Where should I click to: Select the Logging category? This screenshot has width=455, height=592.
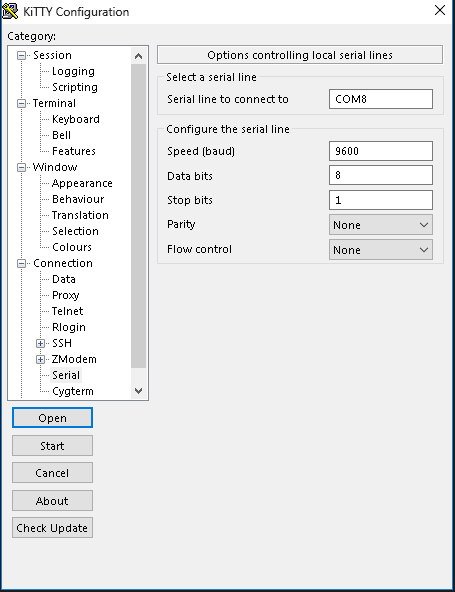tap(73, 71)
